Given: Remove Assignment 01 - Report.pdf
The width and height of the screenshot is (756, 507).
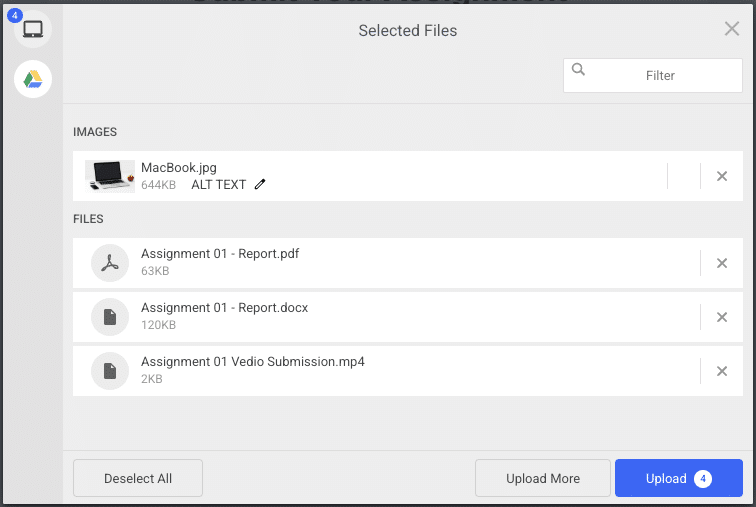Looking at the screenshot, I should [x=722, y=263].
